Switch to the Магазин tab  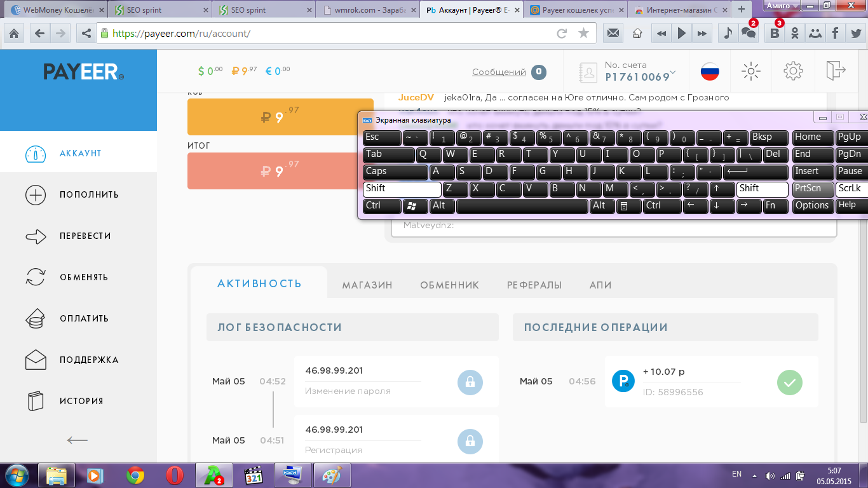pos(367,285)
